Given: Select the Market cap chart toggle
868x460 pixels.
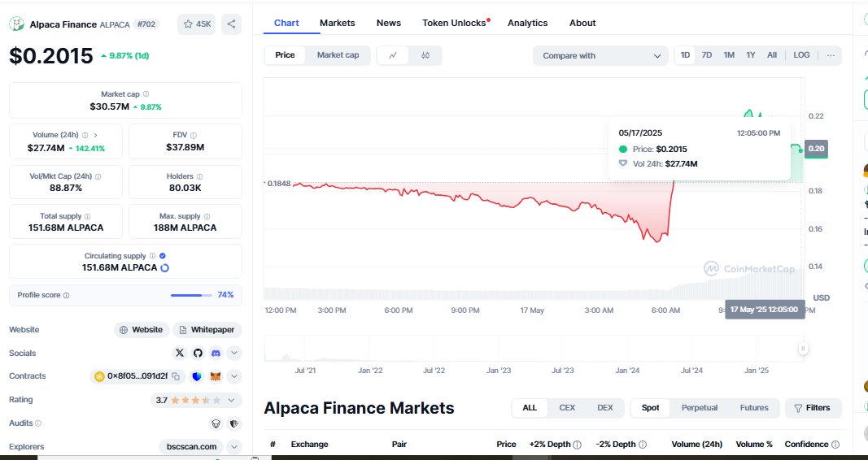Looking at the screenshot, I should point(338,55).
